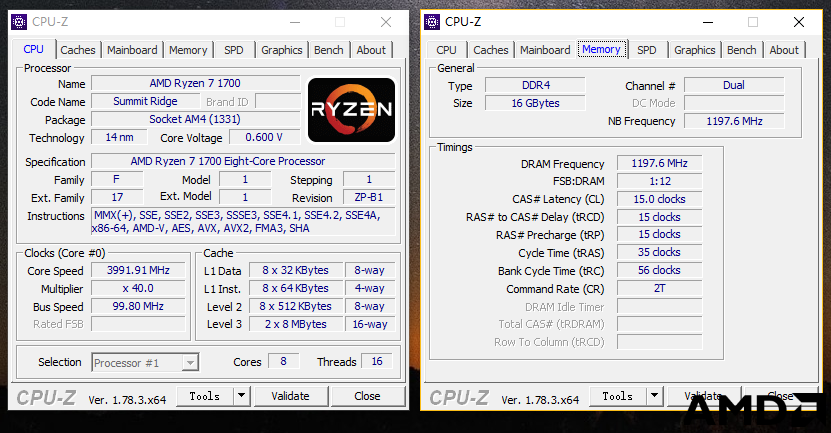This screenshot has height=433, width=831.
Task: Minimize the left CPU-Z window
Action: click(x=295, y=22)
